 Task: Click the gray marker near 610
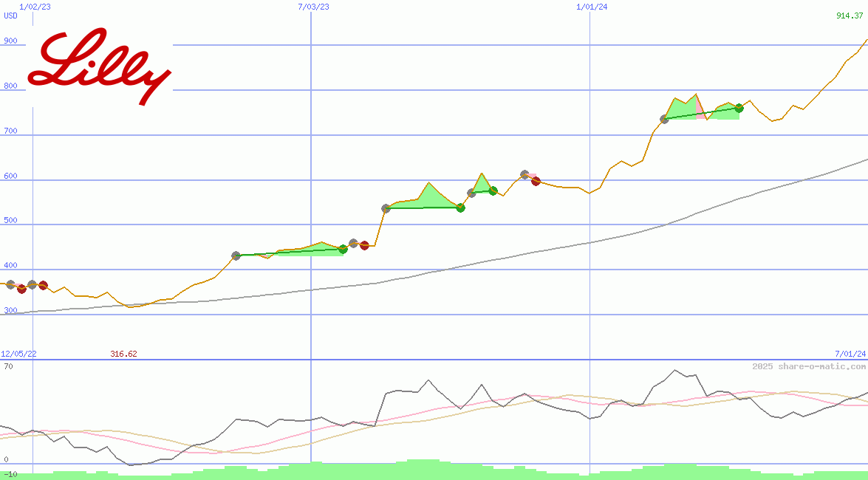click(x=524, y=174)
